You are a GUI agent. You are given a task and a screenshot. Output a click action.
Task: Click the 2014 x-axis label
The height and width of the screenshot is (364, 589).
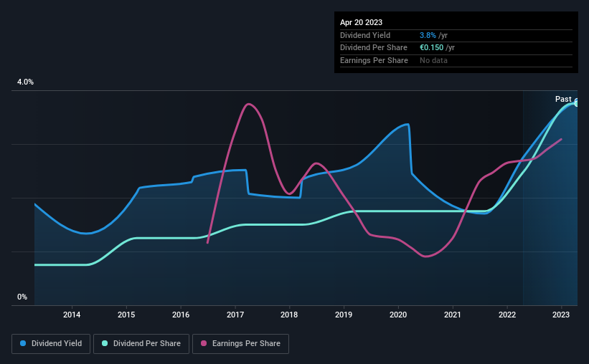(72, 315)
